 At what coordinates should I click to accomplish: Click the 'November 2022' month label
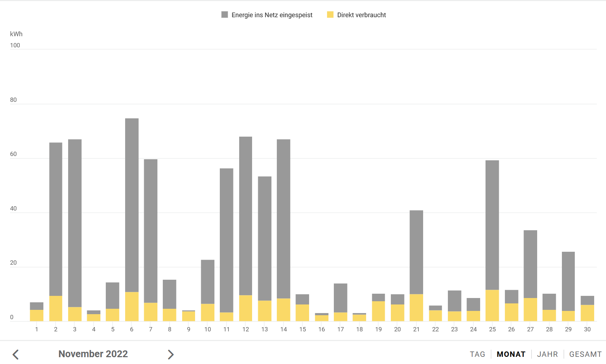93,354
